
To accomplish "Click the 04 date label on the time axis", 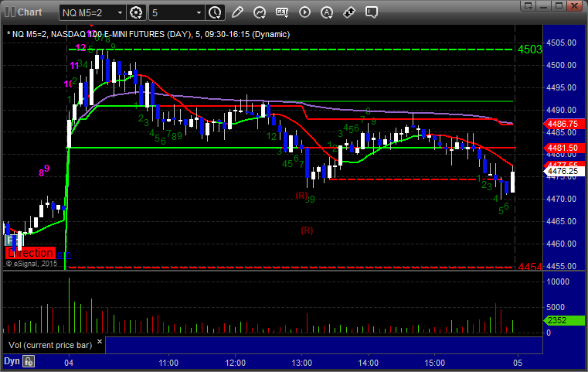I will tap(69, 363).
